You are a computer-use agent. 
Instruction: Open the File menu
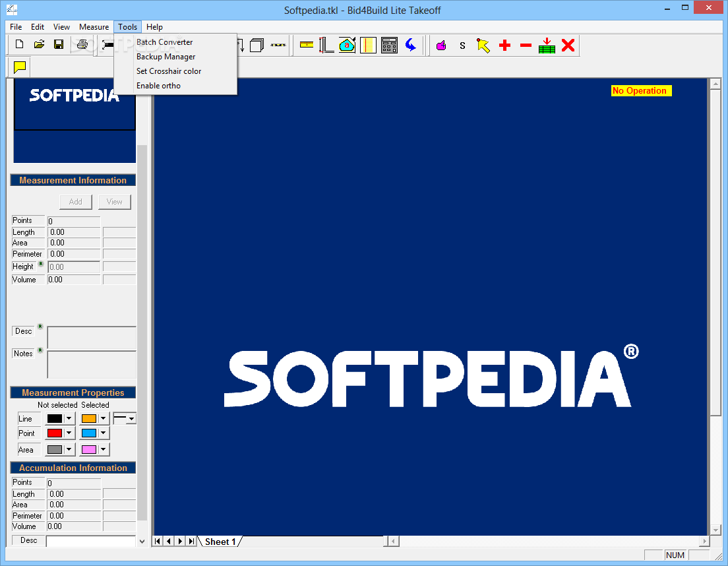(x=16, y=27)
